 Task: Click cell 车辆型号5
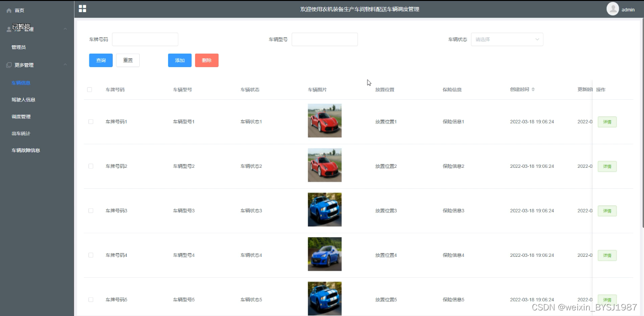click(x=184, y=300)
